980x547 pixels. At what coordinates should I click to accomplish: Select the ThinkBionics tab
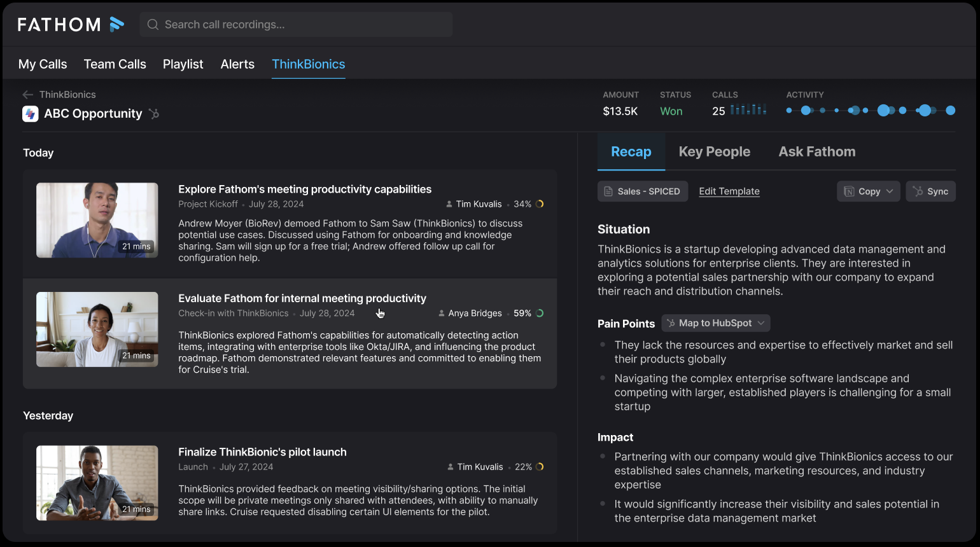[x=309, y=64]
